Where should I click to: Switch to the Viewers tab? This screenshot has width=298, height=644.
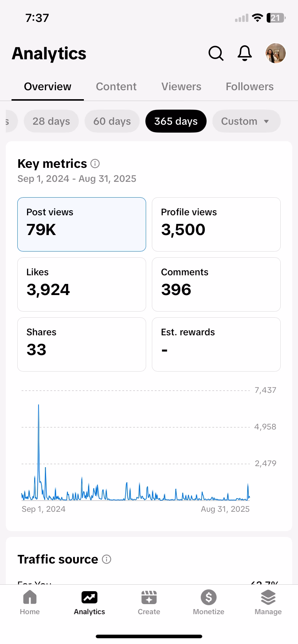(x=181, y=87)
